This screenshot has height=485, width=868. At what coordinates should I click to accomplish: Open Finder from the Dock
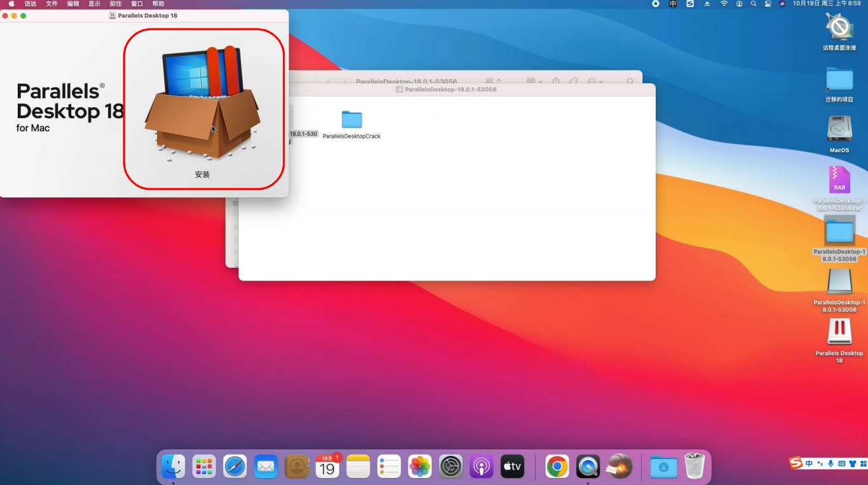(x=173, y=467)
